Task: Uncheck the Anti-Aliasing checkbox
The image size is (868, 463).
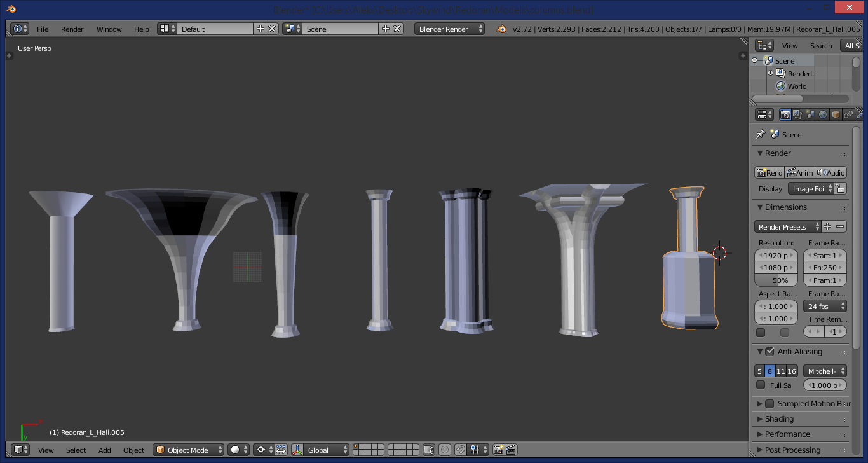Action: 770,351
